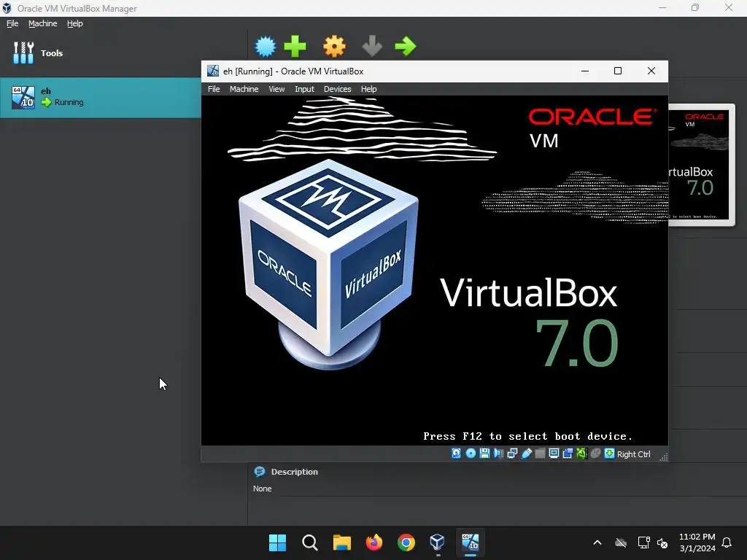Click the VM window title bar icon
The height and width of the screenshot is (560, 747).
(x=213, y=71)
